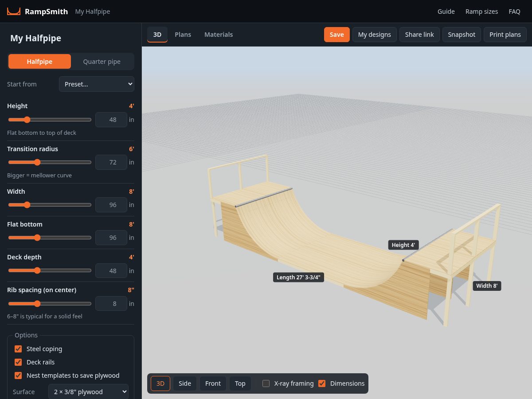Viewport: 532px width, 399px height.
Task: Disable the Dimensions checkbox
Action: [322, 383]
